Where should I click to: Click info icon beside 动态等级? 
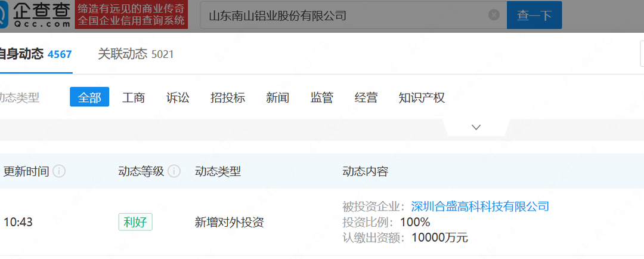click(x=174, y=171)
